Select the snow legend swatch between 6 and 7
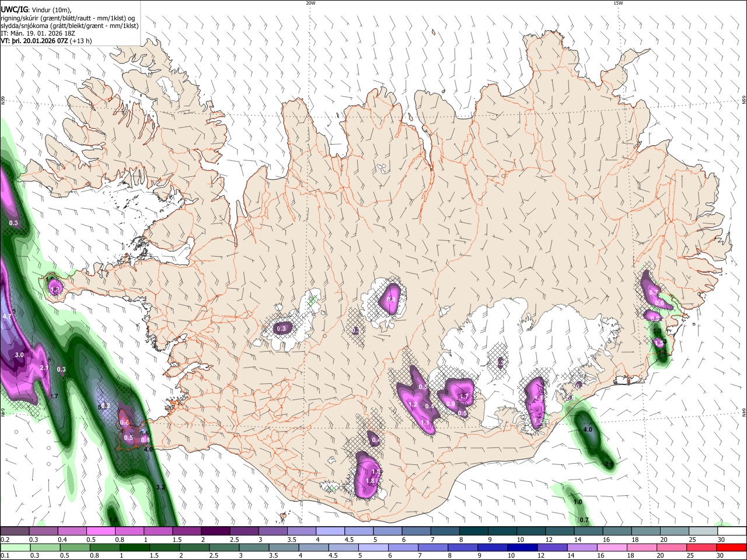This screenshot has height=560, width=747. point(416,531)
